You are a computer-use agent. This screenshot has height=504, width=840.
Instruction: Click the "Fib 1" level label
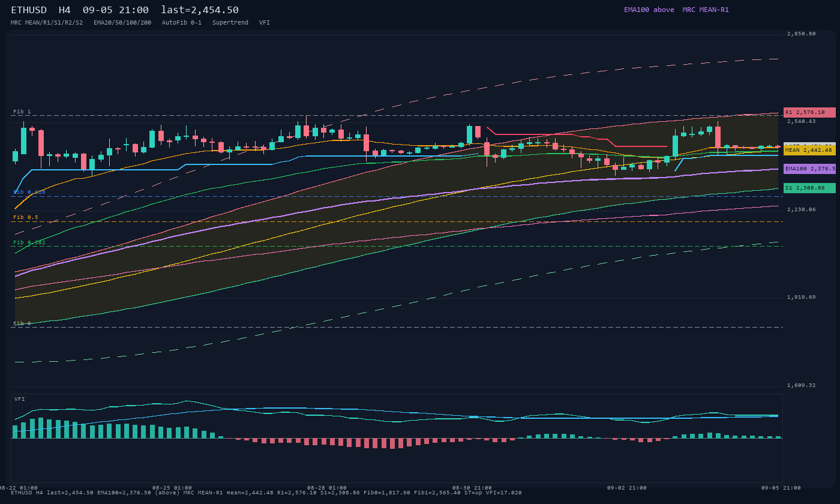coord(22,112)
